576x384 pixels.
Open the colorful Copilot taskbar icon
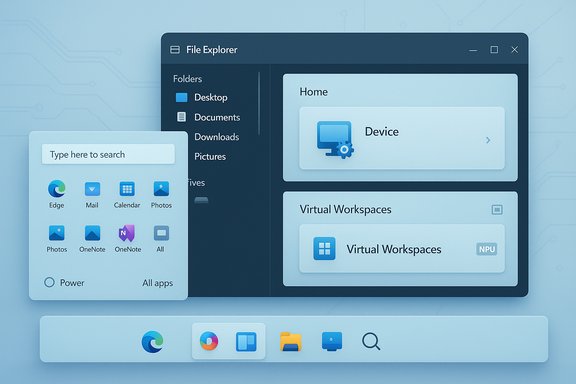[x=209, y=341]
